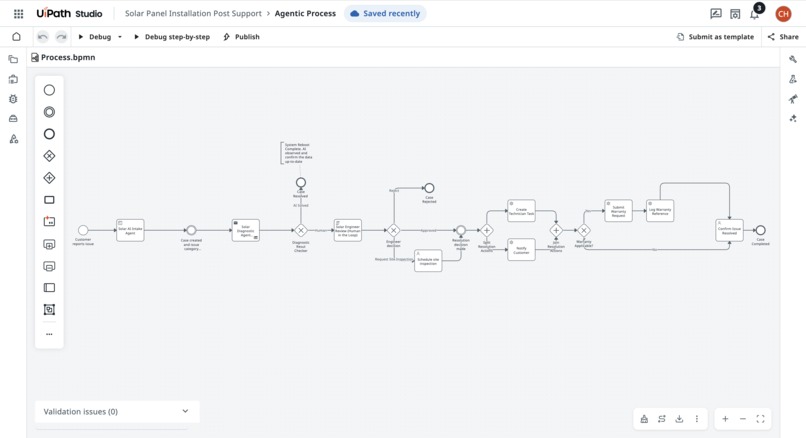Select the Engineer decision gateway

394,230
